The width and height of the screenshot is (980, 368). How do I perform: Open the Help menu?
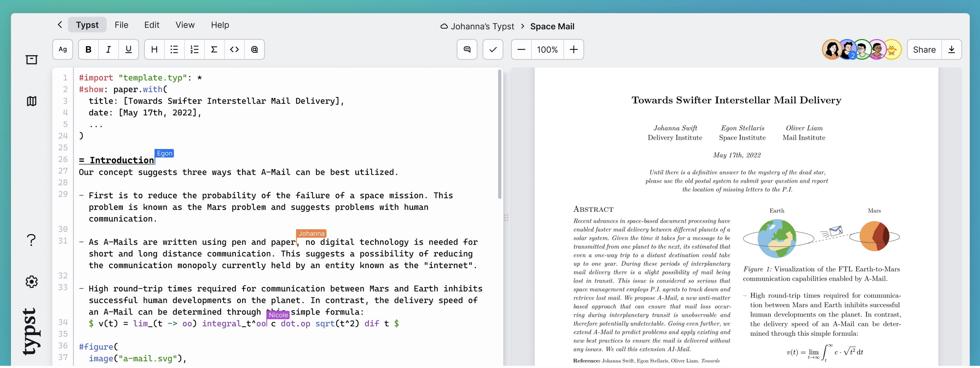coord(220,25)
